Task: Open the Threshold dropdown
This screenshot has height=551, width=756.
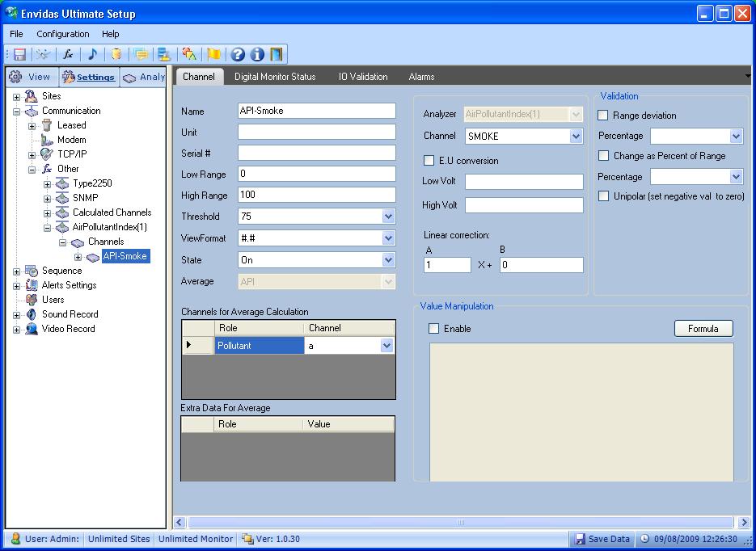Action: 388,217
